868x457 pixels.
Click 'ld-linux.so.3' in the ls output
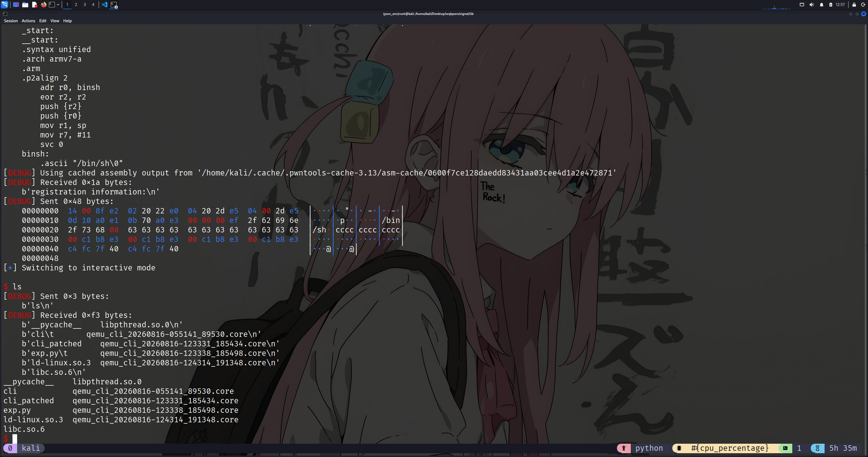click(x=33, y=420)
